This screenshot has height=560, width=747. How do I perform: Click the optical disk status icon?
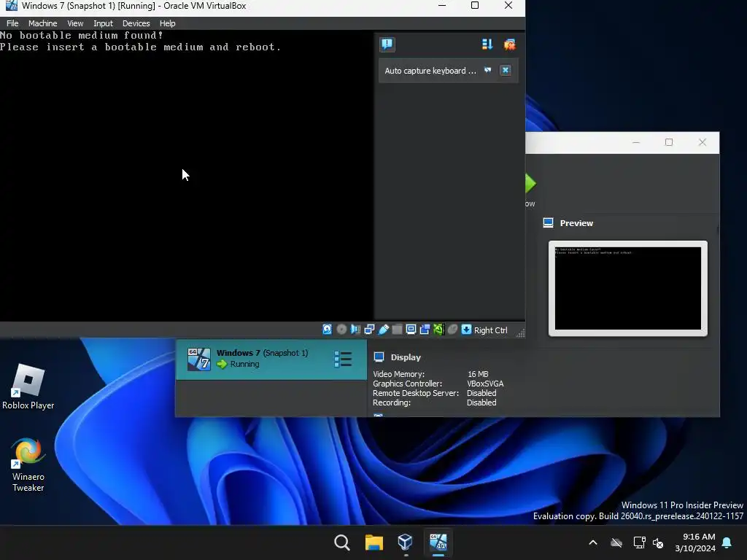point(341,330)
